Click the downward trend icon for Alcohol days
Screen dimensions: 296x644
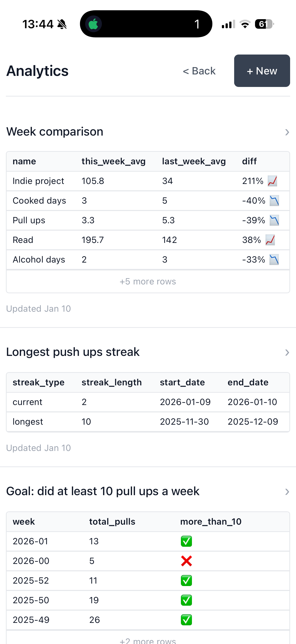click(274, 260)
